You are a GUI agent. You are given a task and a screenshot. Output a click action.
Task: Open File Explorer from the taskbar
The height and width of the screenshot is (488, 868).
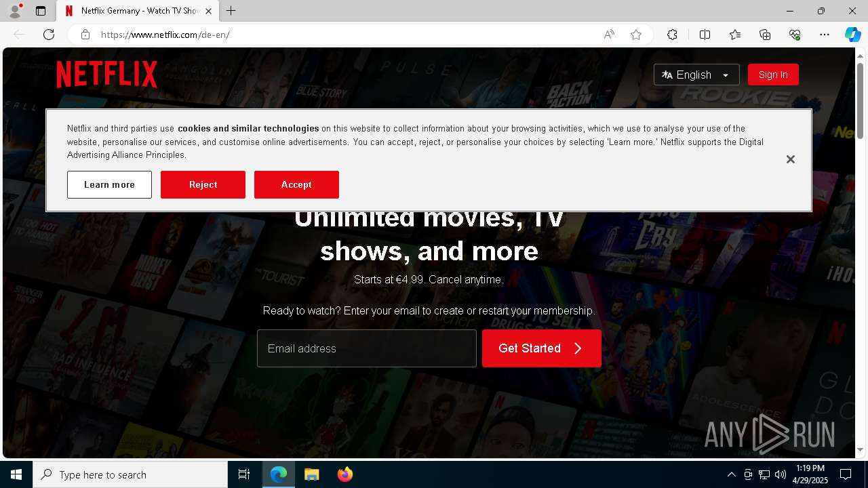click(x=312, y=474)
